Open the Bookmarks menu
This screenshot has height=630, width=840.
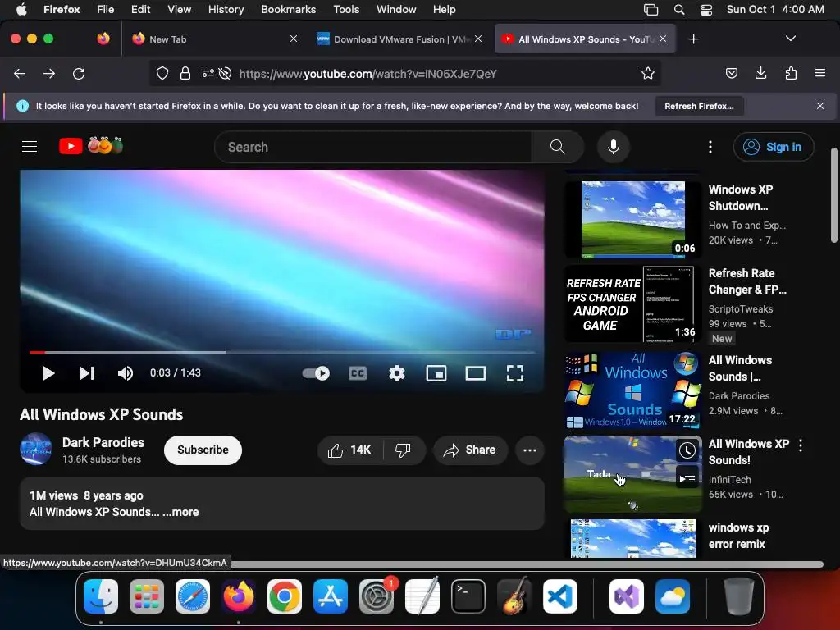[x=288, y=9]
